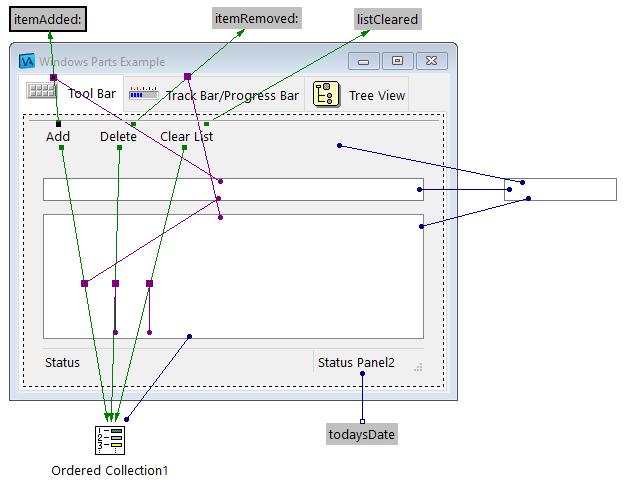This screenshot has height=495, width=631.
Task: Minimize the Windows Parts Example window
Action: (363, 61)
